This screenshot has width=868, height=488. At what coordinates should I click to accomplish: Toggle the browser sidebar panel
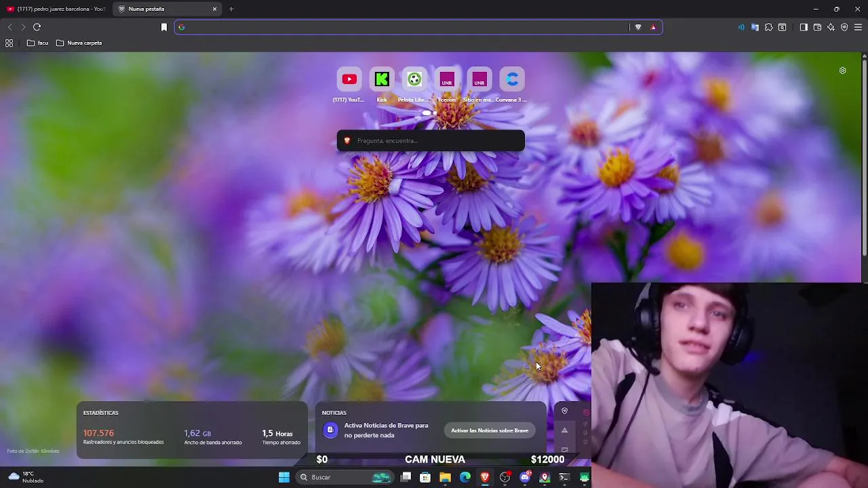[x=804, y=27]
